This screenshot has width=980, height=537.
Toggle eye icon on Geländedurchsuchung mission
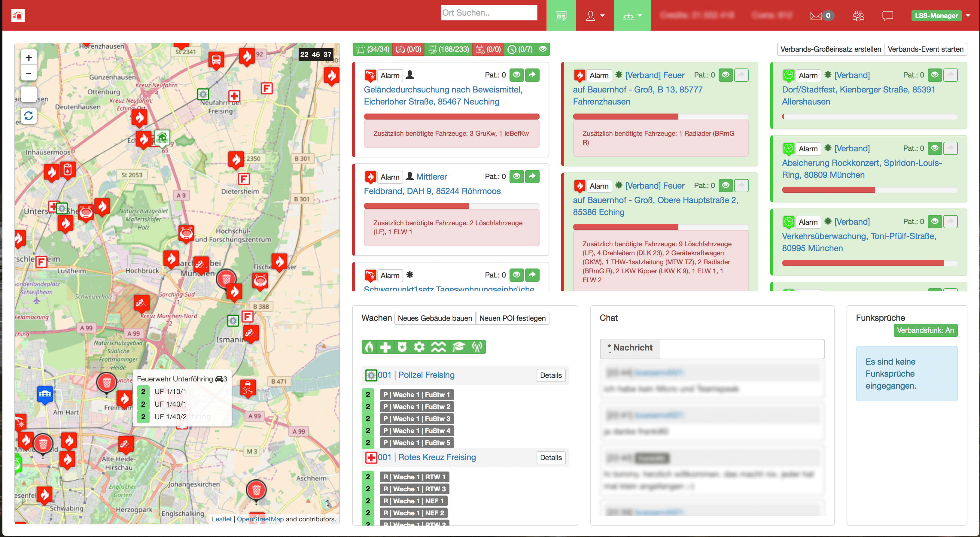click(x=516, y=75)
